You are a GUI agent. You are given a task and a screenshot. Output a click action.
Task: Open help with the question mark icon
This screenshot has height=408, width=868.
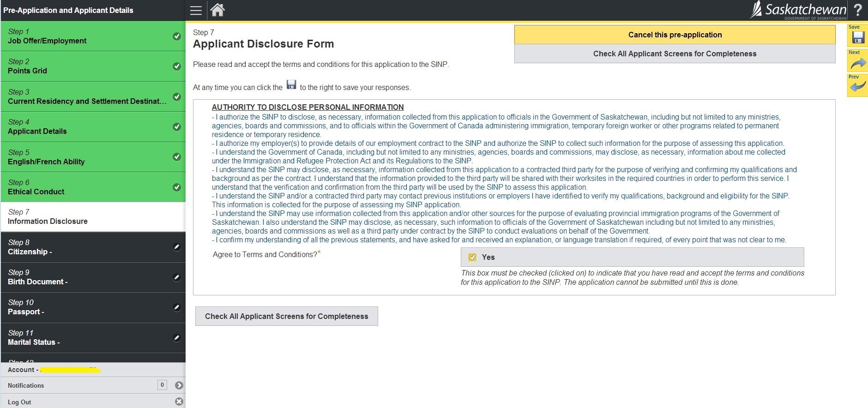tap(858, 10)
